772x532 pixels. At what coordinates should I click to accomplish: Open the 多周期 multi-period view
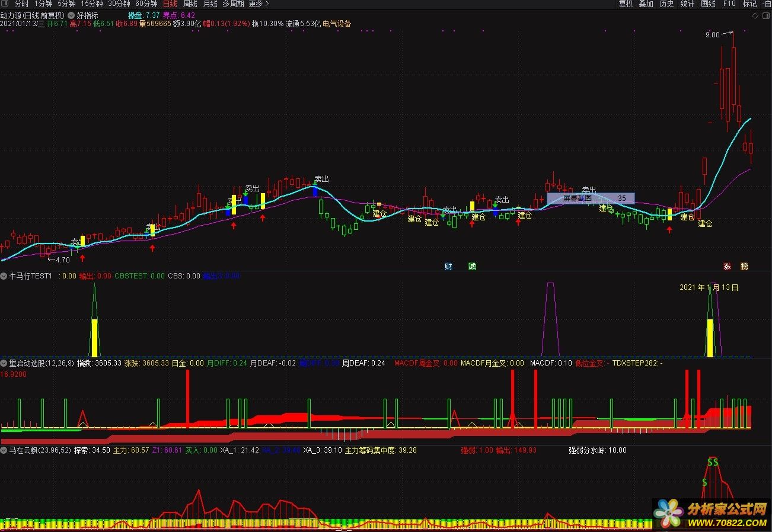(x=234, y=4)
